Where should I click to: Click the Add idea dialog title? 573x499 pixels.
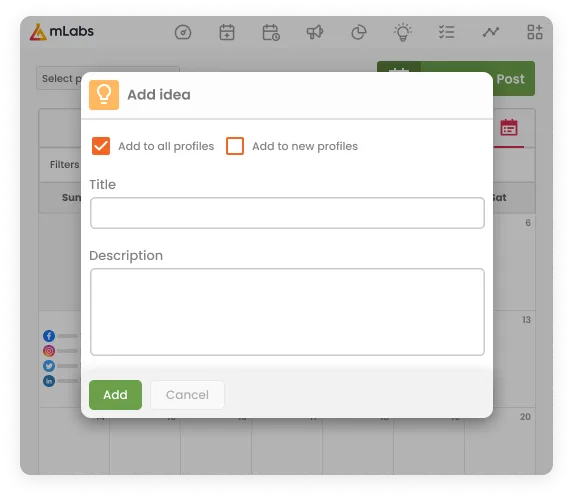159,95
